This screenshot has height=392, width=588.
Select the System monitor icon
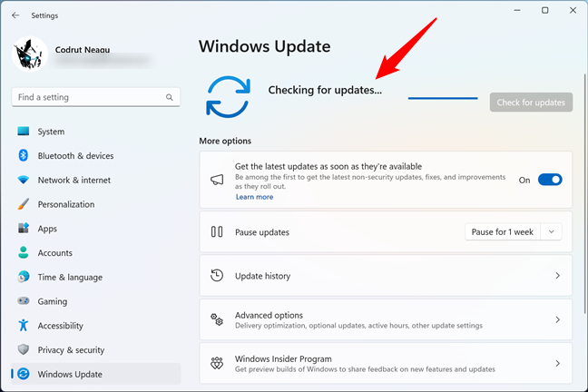[24, 132]
